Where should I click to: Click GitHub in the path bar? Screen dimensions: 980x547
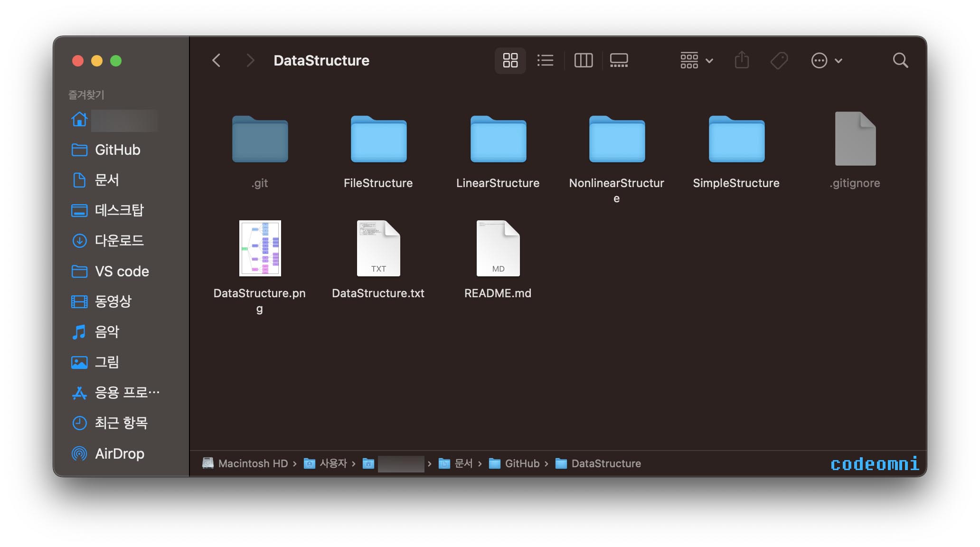click(x=521, y=463)
